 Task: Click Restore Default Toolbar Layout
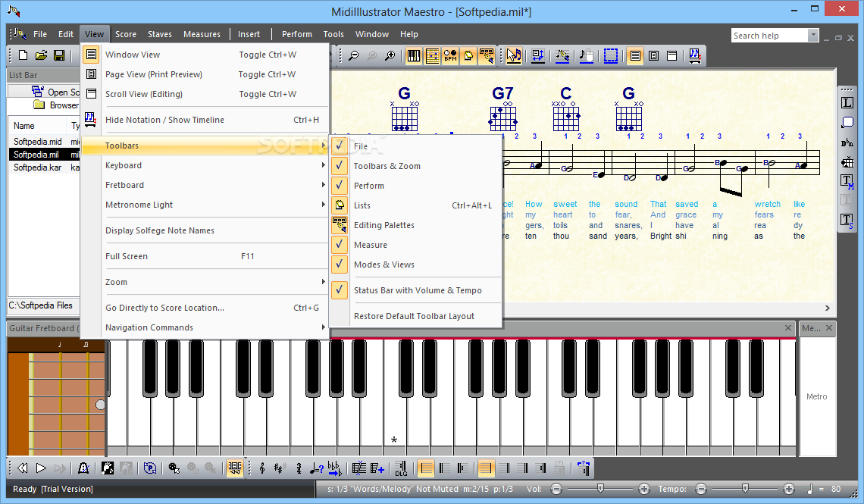click(x=415, y=316)
